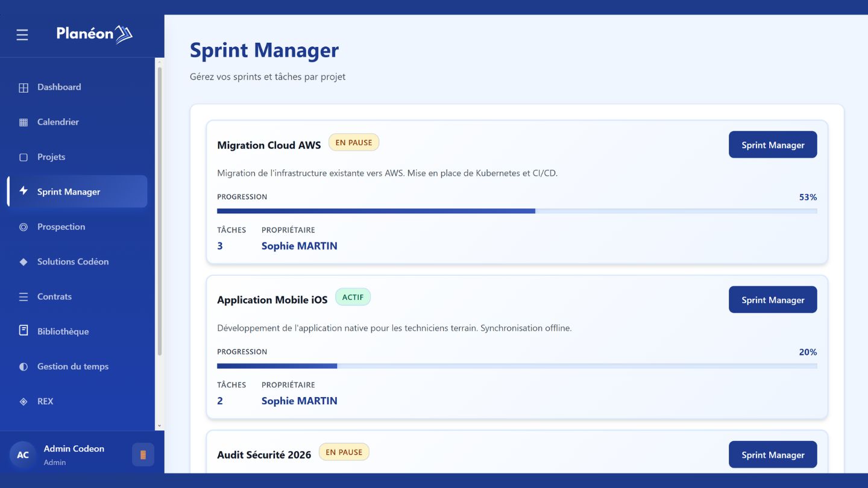Click the Sprint Manager lightning icon
The image size is (868, 488).
[24, 191]
